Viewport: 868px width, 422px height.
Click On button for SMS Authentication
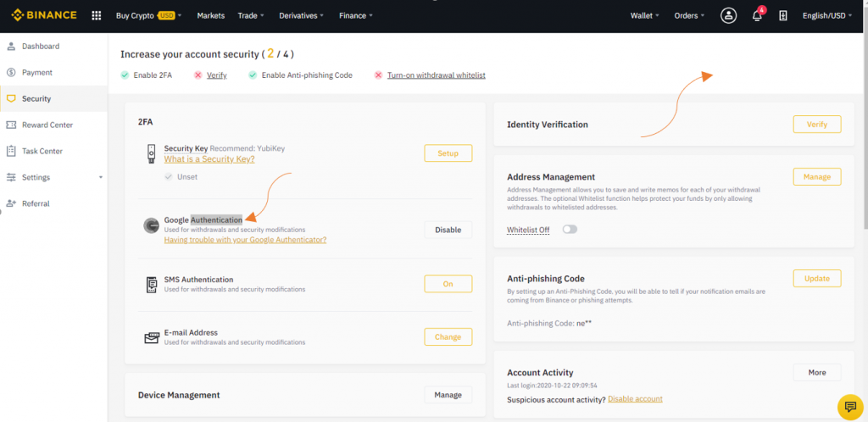click(448, 284)
